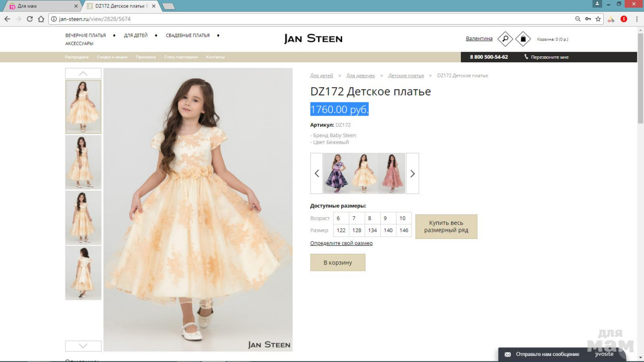The width and height of the screenshot is (644, 362).
Task: Click the browser back arrow
Action: pyautogui.click(x=7, y=19)
